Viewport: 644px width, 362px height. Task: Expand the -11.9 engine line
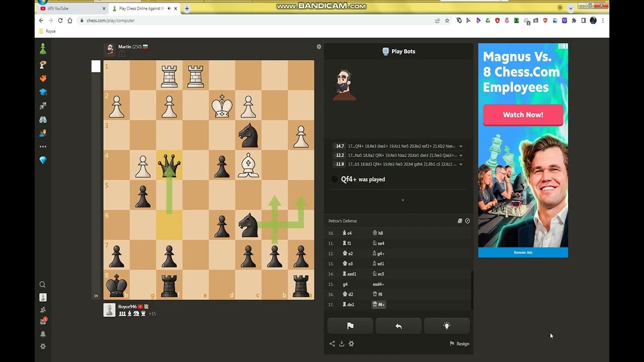click(x=461, y=164)
